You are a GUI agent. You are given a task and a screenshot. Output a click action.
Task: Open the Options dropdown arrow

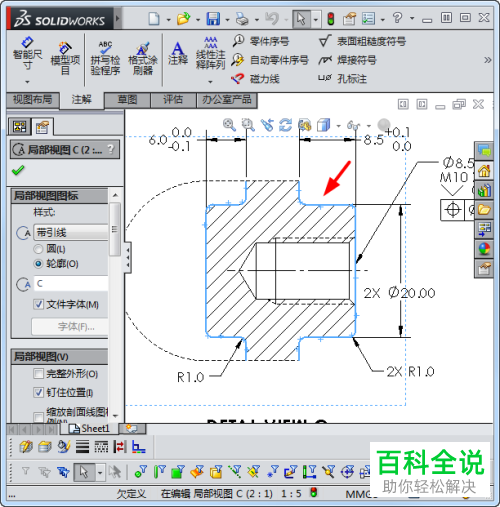click(383, 20)
